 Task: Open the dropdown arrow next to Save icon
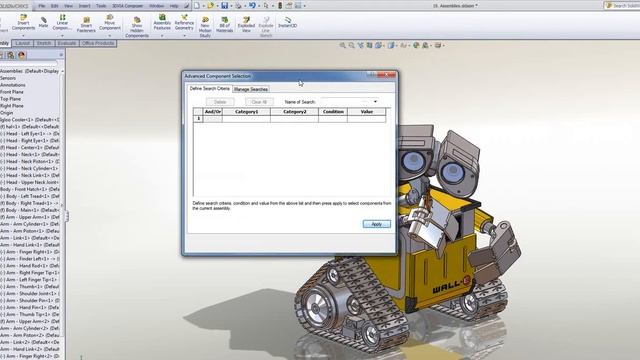231,6
